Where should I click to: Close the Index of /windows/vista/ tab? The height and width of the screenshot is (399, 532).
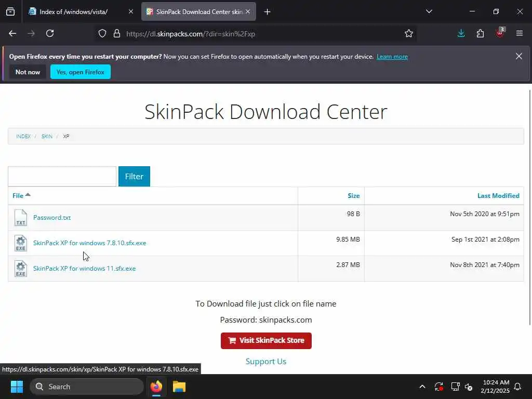coord(131,12)
